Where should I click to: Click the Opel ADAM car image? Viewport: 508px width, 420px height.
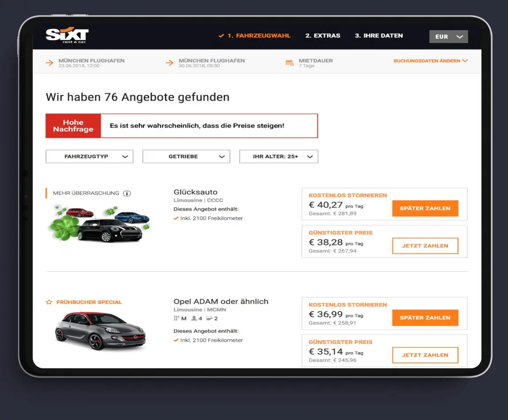pos(100,331)
